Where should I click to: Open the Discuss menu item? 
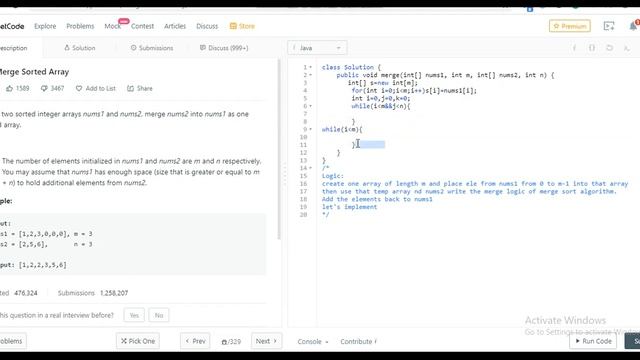click(x=207, y=26)
